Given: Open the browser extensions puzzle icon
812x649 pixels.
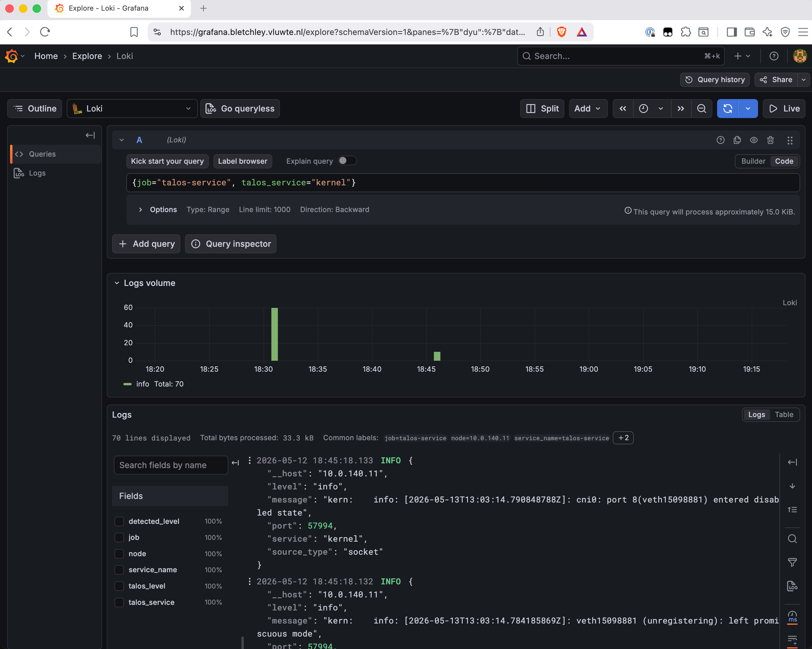Looking at the screenshot, I should [686, 32].
